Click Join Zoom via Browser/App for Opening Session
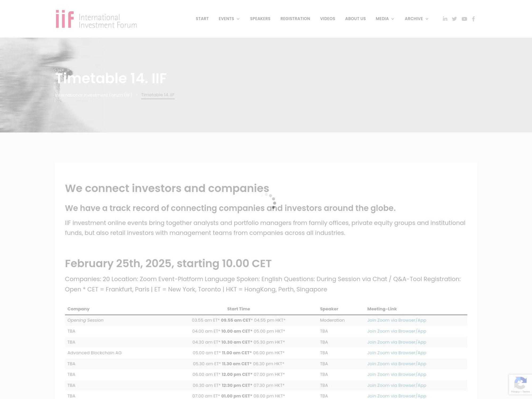This screenshot has height=399, width=532. (396, 320)
